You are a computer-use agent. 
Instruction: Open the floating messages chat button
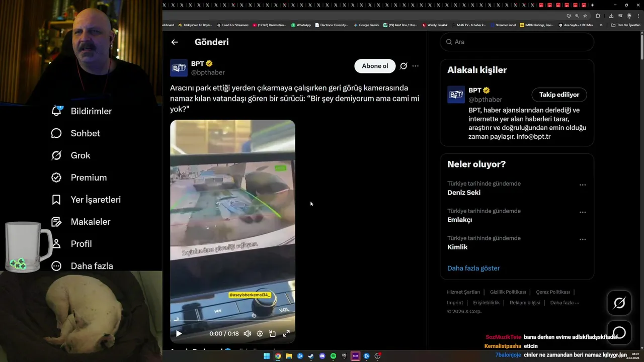click(x=619, y=332)
